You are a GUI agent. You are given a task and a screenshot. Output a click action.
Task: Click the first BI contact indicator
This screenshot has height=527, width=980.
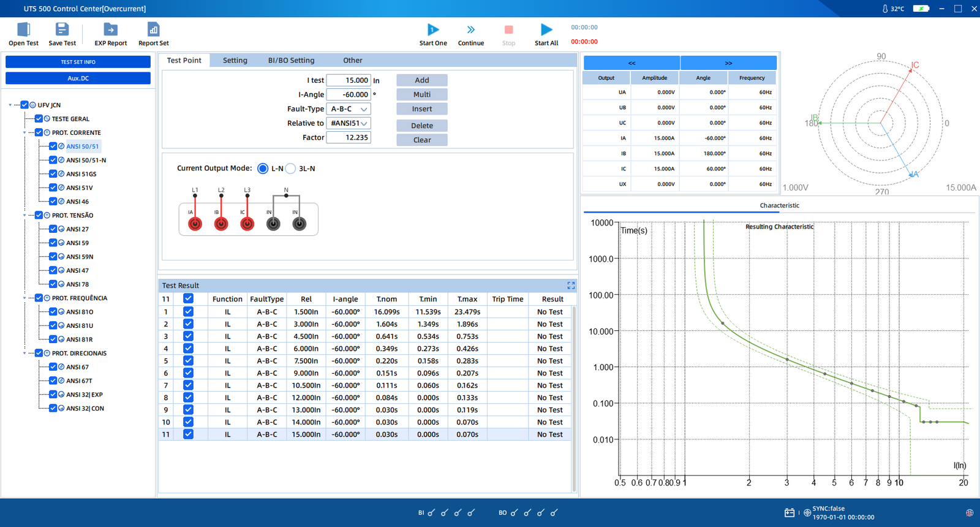tap(431, 513)
